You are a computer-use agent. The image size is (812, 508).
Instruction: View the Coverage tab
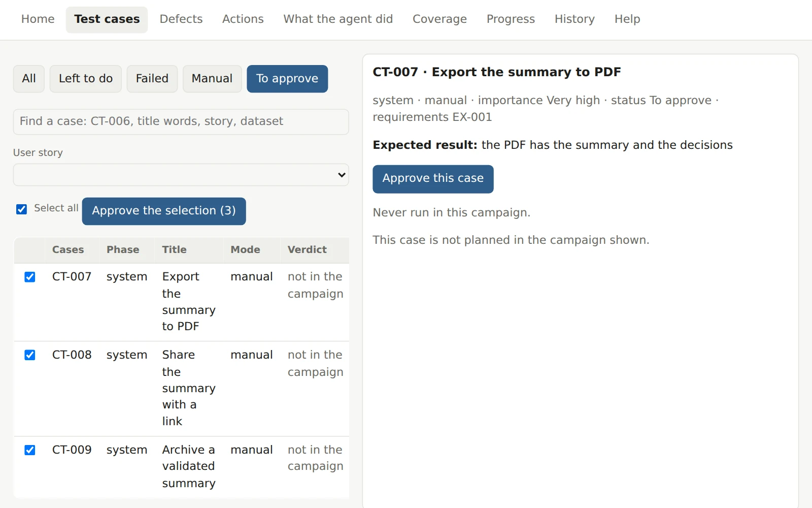[x=439, y=19]
